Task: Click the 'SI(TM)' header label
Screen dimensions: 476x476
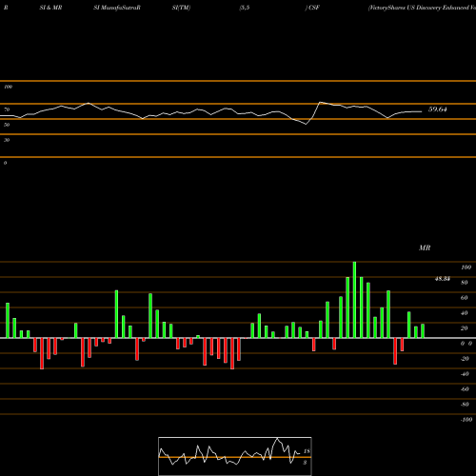Action: coord(181,8)
